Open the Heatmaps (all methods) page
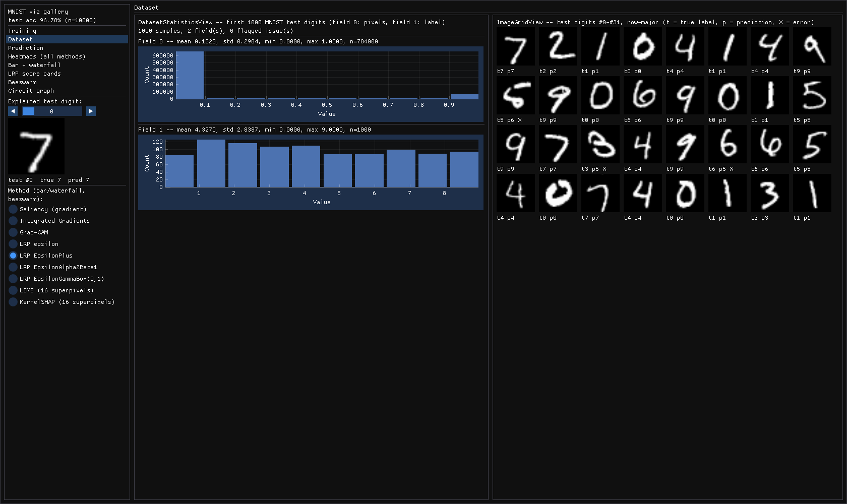 click(67, 56)
